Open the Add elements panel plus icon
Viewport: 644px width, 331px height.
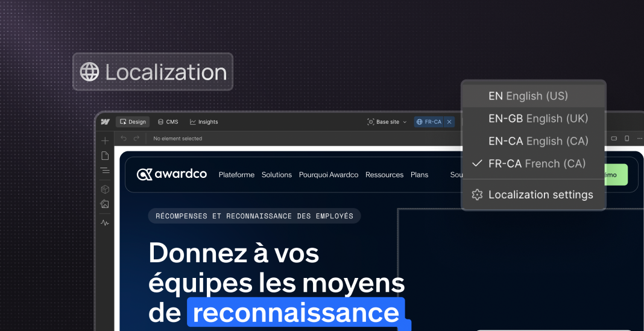coord(105,141)
